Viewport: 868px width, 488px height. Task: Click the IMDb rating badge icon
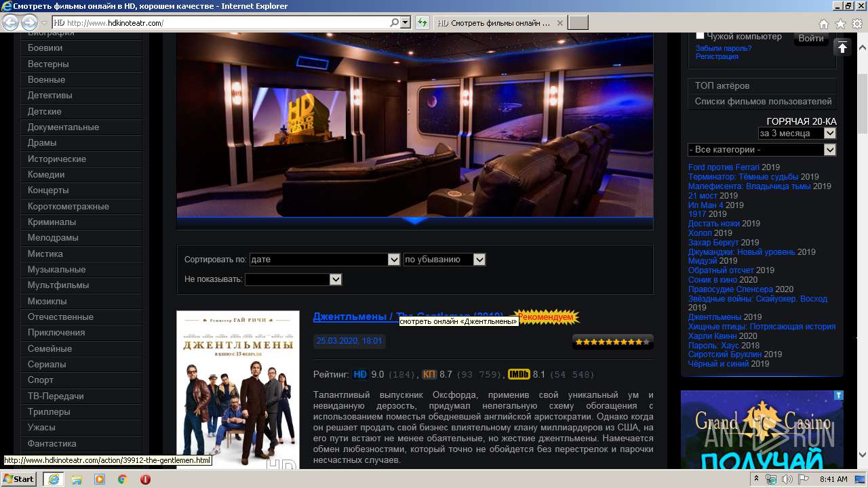click(519, 374)
